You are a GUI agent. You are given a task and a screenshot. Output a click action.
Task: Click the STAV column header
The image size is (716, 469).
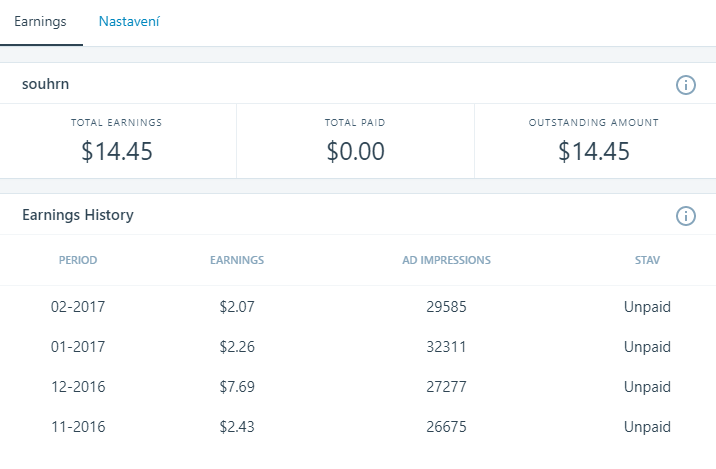click(x=647, y=260)
